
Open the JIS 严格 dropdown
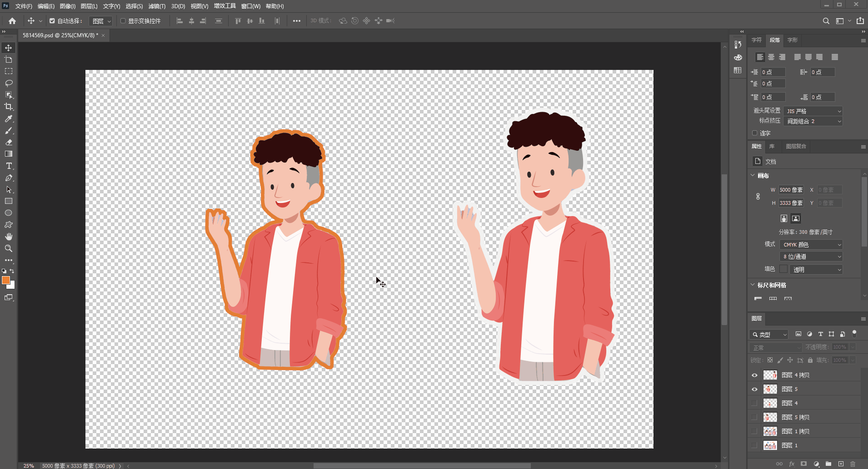(813, 111)
